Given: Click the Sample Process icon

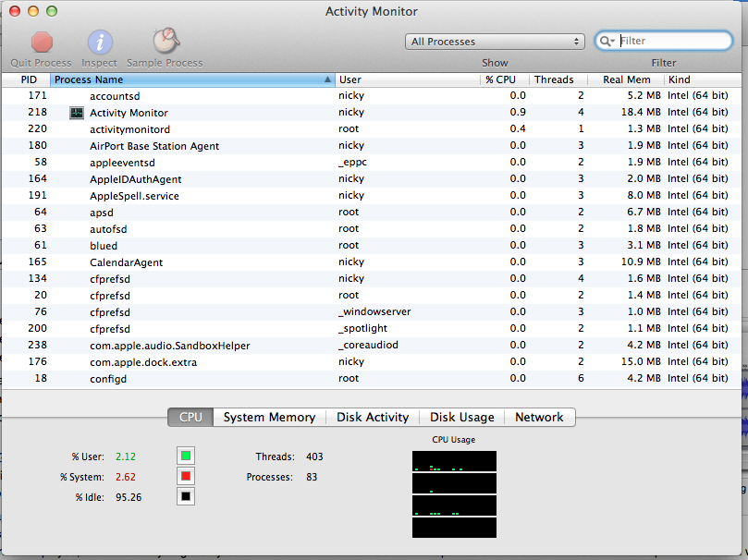Looking at the screenshot, I should tap(165, 42).
